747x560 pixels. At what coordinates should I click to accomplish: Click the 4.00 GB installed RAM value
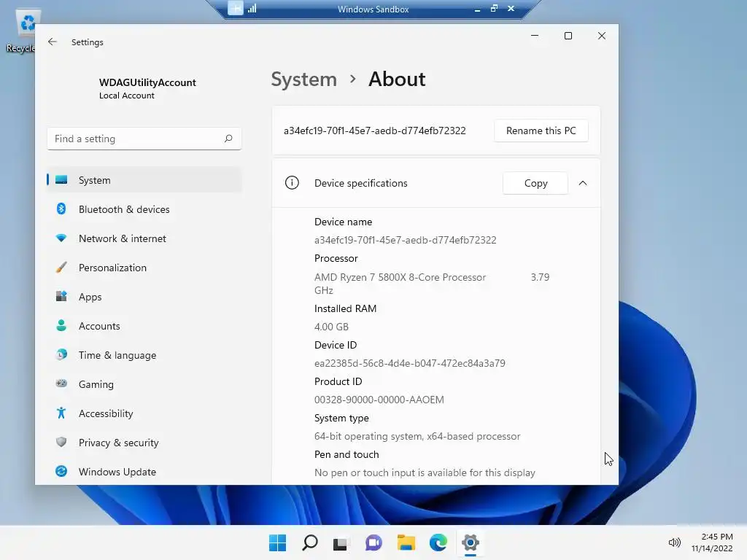tap(332, 327)
